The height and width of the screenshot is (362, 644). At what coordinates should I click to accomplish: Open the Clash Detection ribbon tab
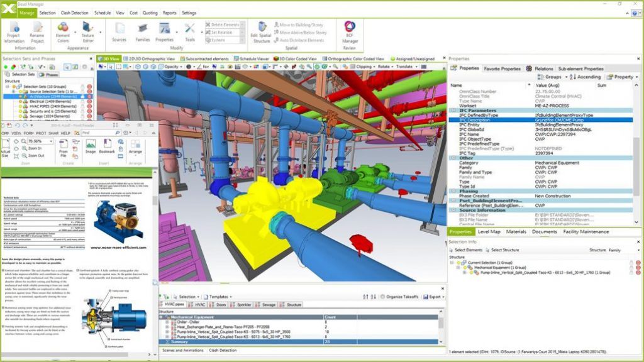[74, 13]
